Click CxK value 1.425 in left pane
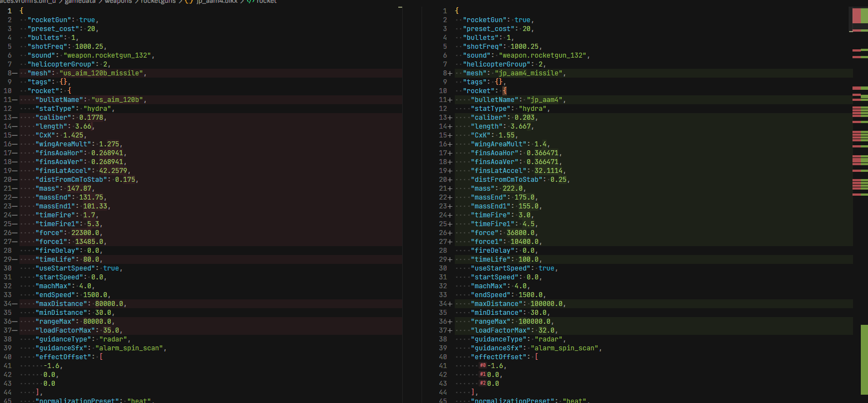868x403 pixels. (74, 135)
